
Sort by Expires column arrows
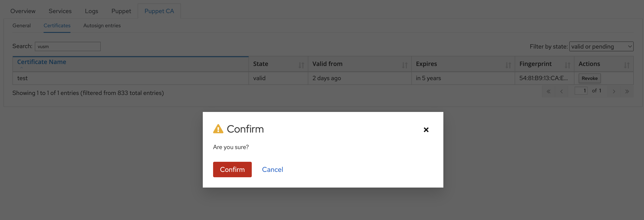pos(508,65)
